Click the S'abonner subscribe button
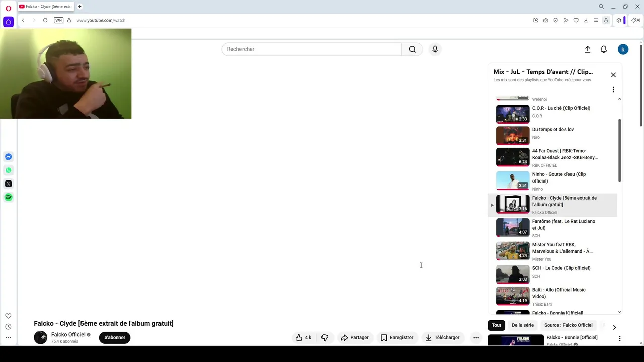This screenshot has width=644, height=362. [x=115, y=338]
